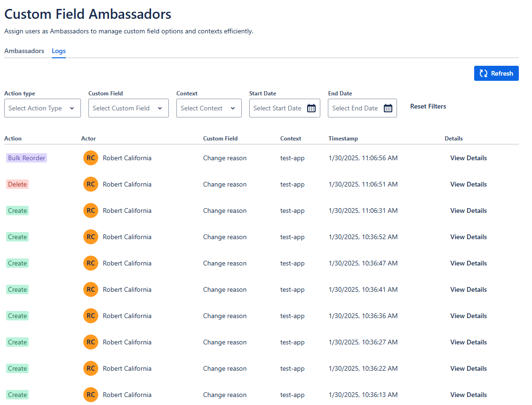532x405 pixels.
Task: Expand the Select Custom Field dropdown
Action: point(128,108)
